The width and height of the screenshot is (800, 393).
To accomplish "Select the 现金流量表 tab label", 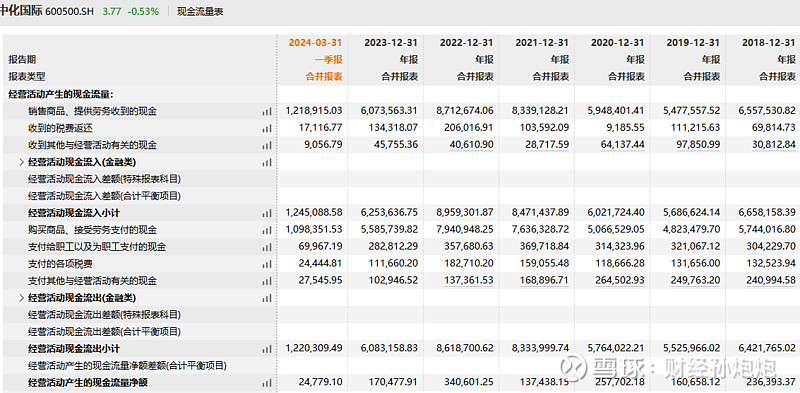I will (x=200, y=11).
